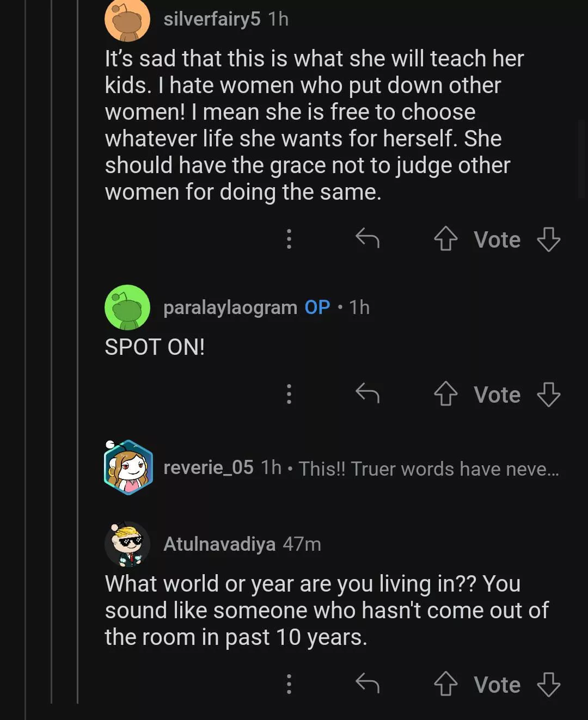The image size is (588, 720).
Task: Downvote Atulnavadiya's comment
Action: coord(548,684)
